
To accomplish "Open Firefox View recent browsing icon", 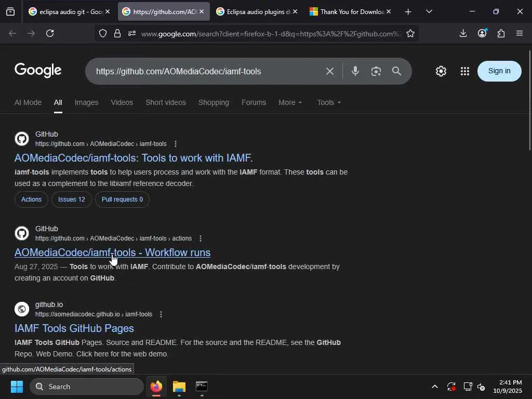I will point(10,12).
